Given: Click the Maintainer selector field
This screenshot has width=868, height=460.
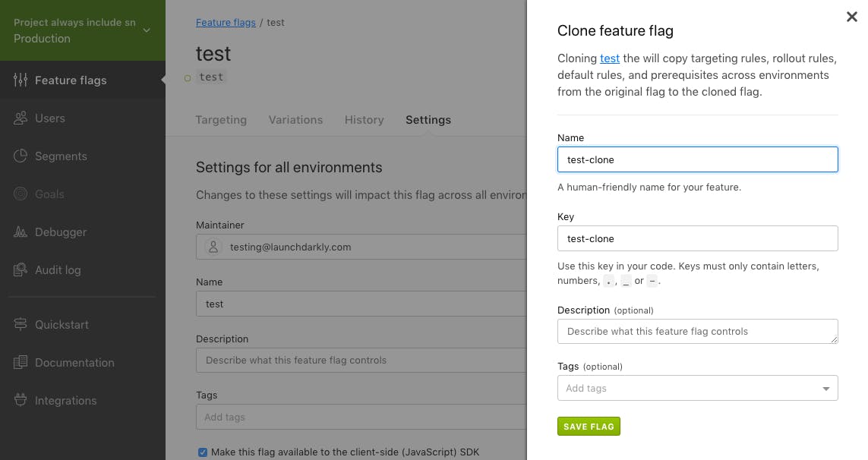Looking at the screenshot, I should pyautogui.click(x=361, y=247).
